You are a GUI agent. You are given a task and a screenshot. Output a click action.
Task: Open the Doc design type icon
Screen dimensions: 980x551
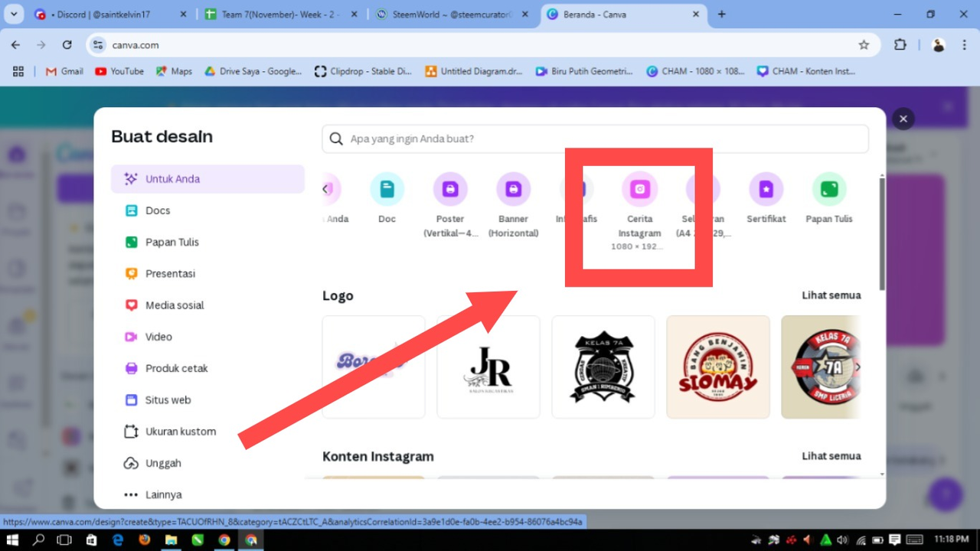click(387, 189)
